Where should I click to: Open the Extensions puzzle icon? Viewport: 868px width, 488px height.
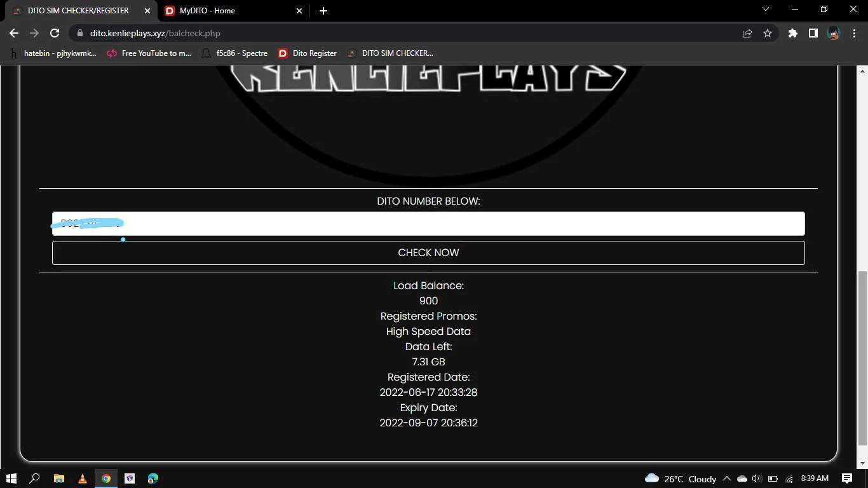792,33
